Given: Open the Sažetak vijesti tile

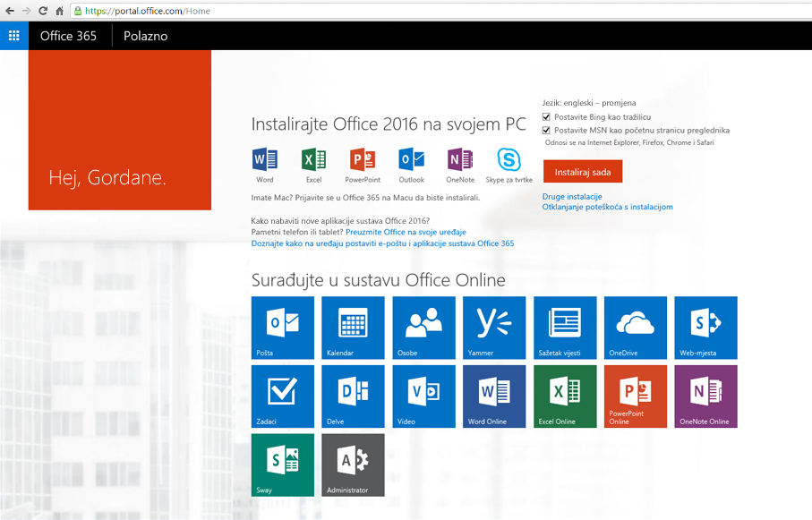Looking at the screenshot, I should pos(565,328).
